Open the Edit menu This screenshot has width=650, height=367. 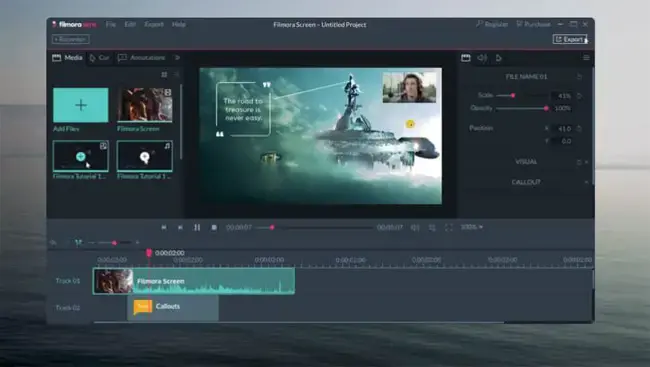(130, 24)
